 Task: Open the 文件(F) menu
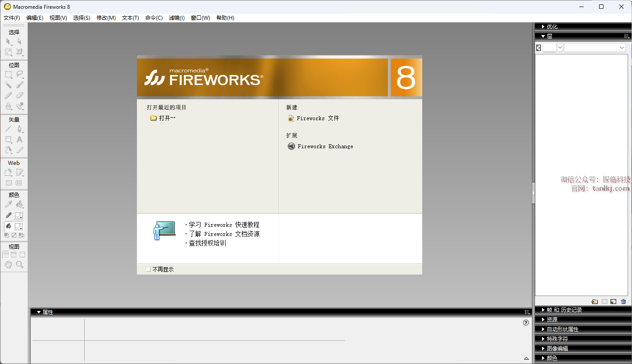pos(12,18)
